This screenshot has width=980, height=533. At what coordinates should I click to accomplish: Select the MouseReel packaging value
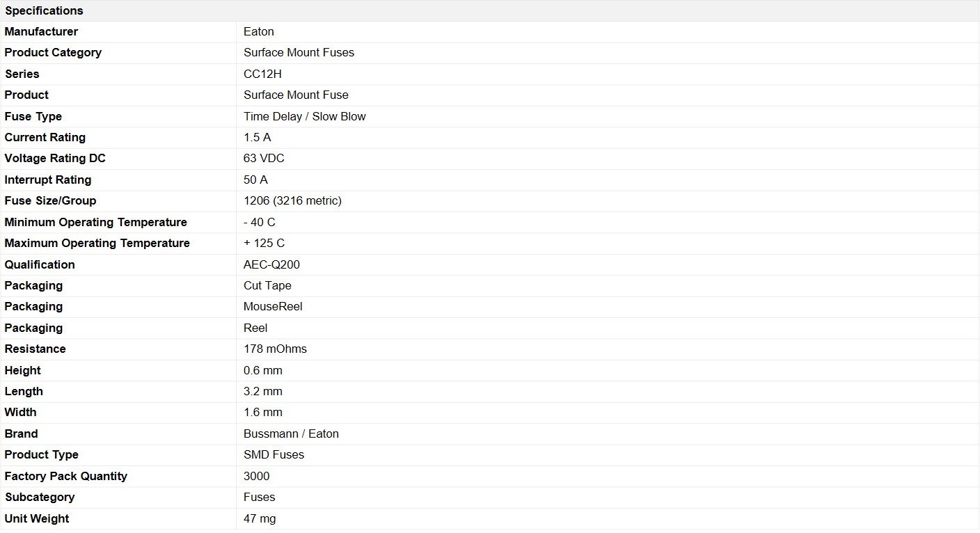[273, 306]
